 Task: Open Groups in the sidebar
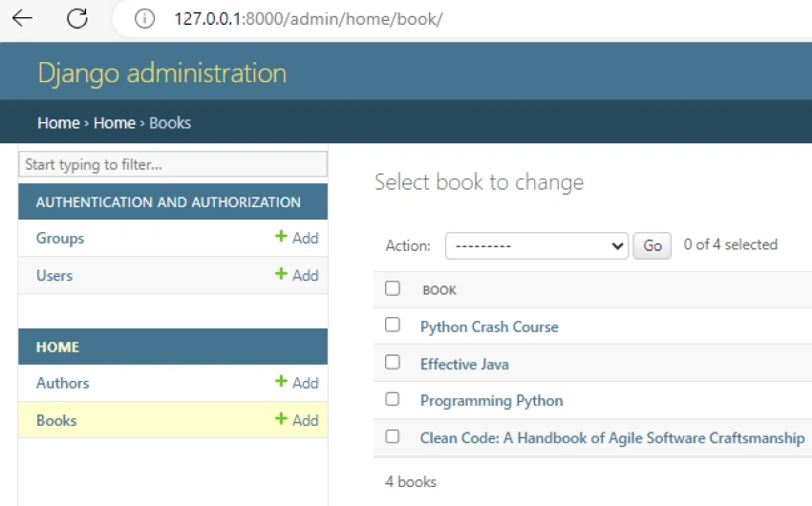pyautogui.click(x=60, y=238)
